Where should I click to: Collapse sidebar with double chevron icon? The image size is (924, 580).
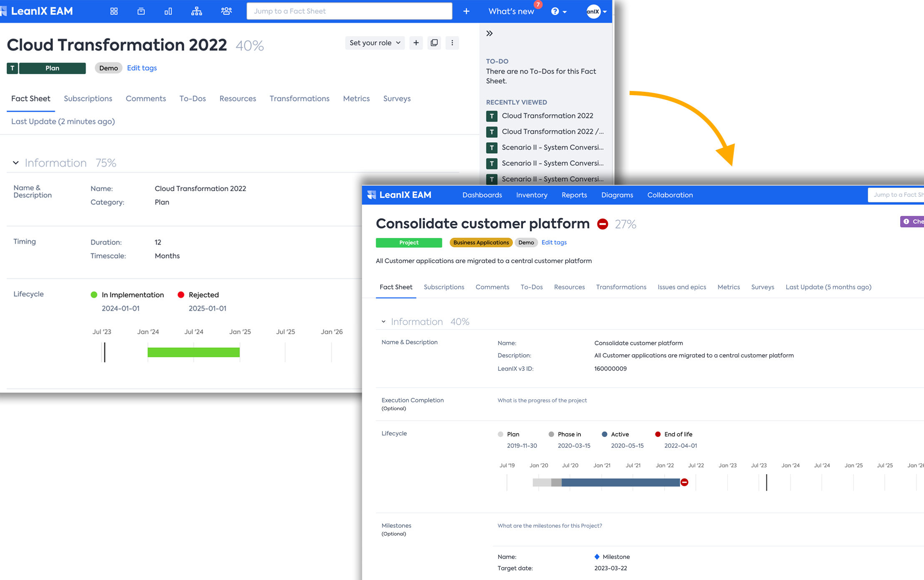490,33
